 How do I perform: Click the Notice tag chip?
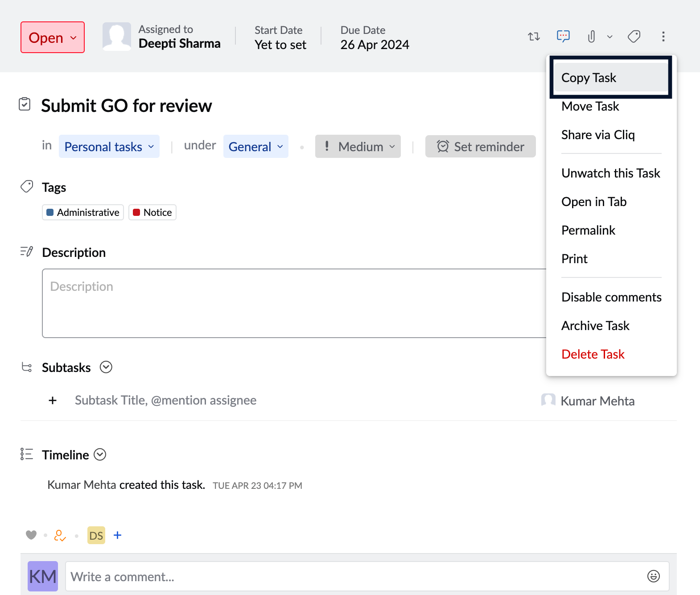tap(152, 212)
